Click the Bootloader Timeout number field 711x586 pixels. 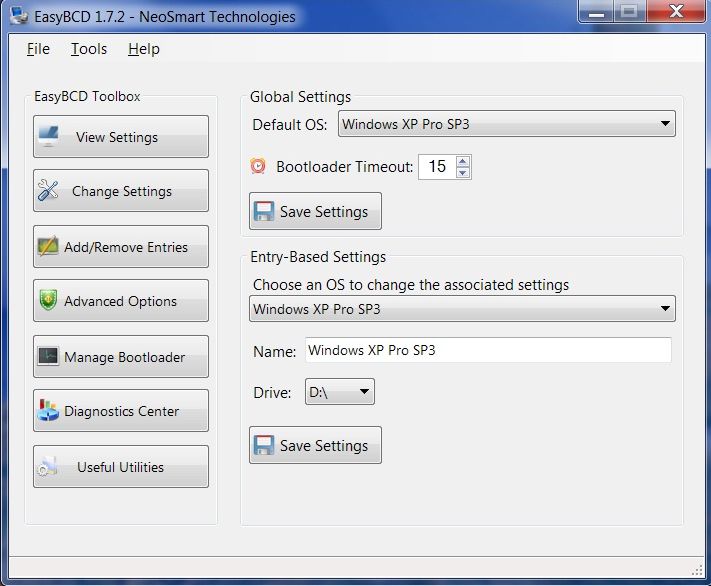(437, 166)
